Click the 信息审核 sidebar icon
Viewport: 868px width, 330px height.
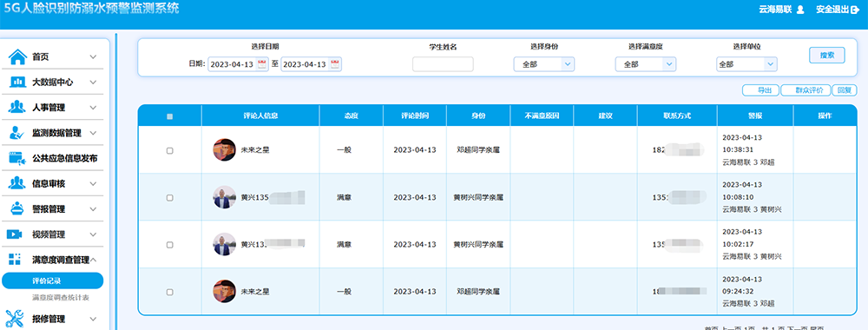(17, 183)
